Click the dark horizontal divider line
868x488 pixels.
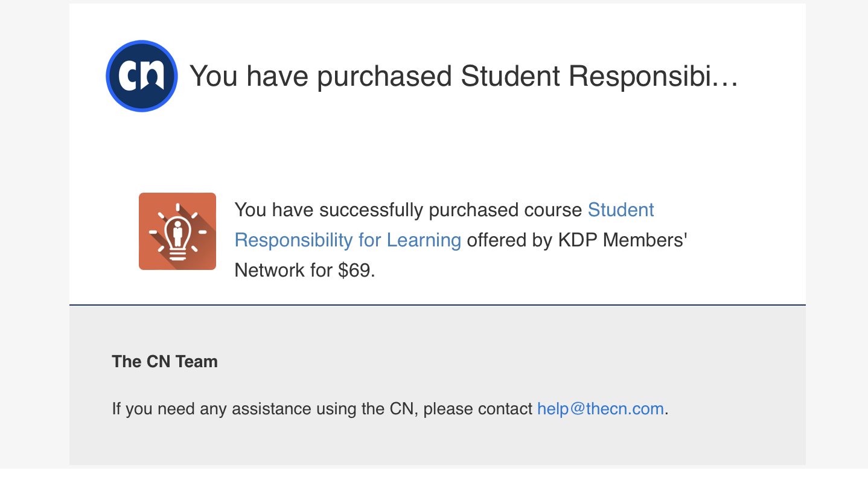click(x=438, y=305)
